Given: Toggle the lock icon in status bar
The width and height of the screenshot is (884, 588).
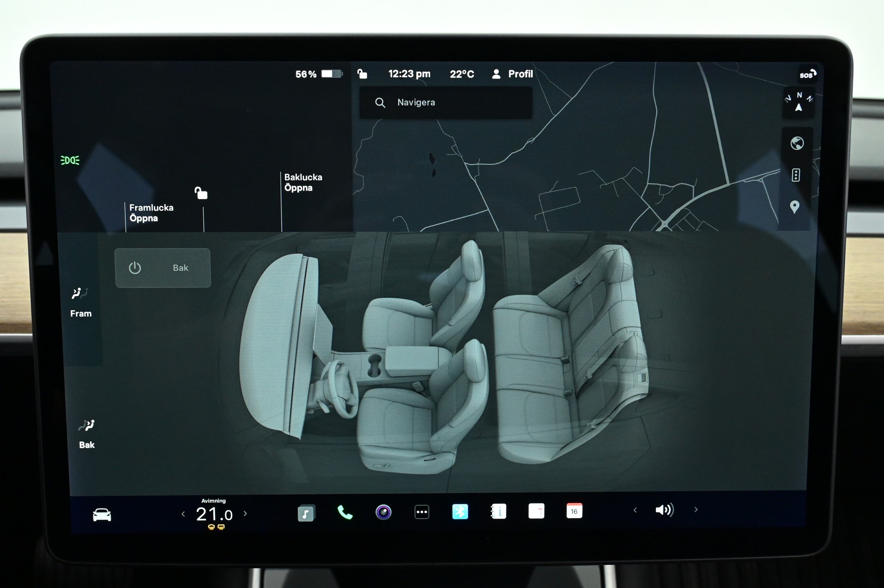Looking at the screenshot, I should tap(362, 74).
